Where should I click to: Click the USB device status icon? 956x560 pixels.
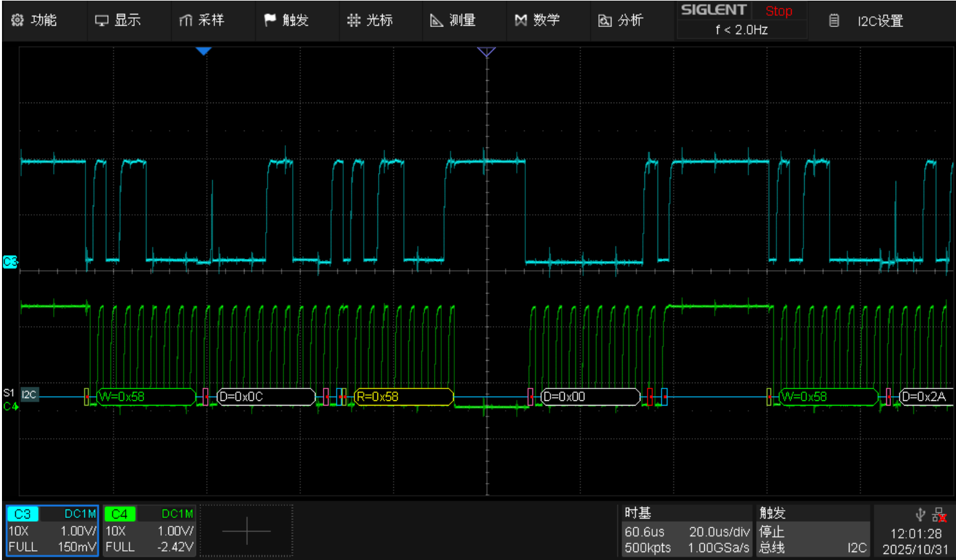(x=920, y=515)
